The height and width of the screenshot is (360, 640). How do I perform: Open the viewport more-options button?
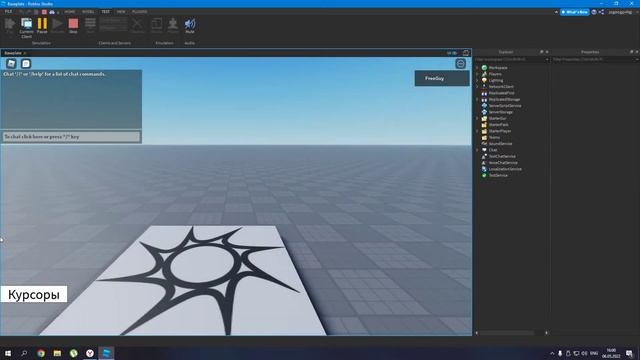[x=460, y=64]
